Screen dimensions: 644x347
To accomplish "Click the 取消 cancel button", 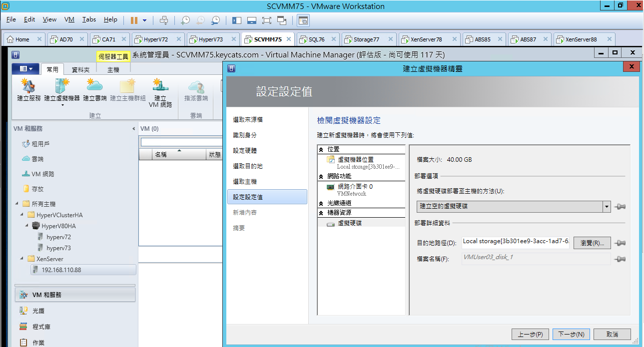I will (x=612, y=334).
